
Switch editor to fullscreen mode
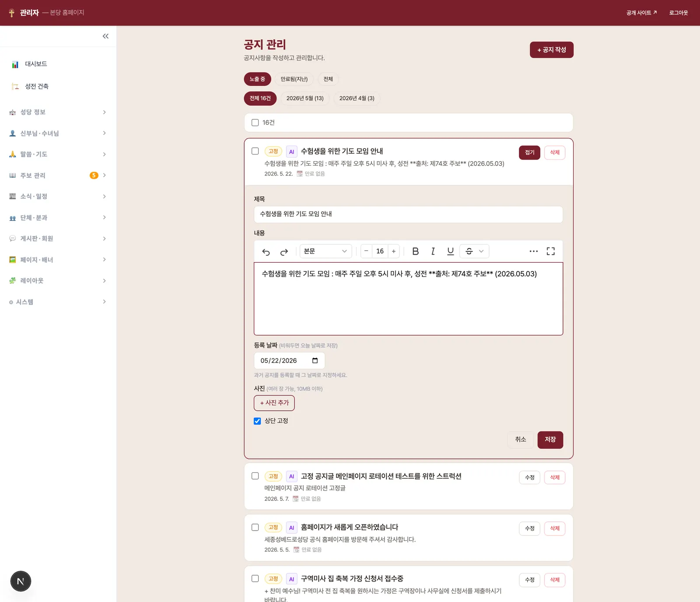click(551, 251)
